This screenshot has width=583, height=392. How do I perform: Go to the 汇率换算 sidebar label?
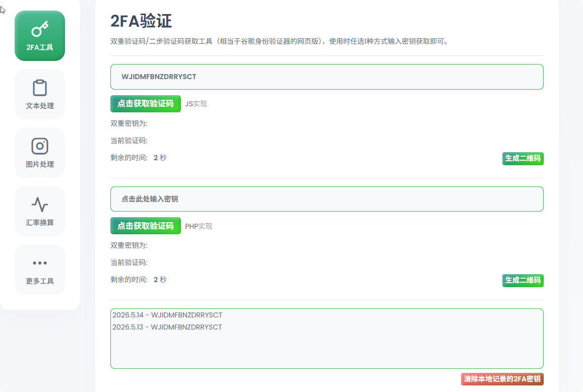[40, 223]
